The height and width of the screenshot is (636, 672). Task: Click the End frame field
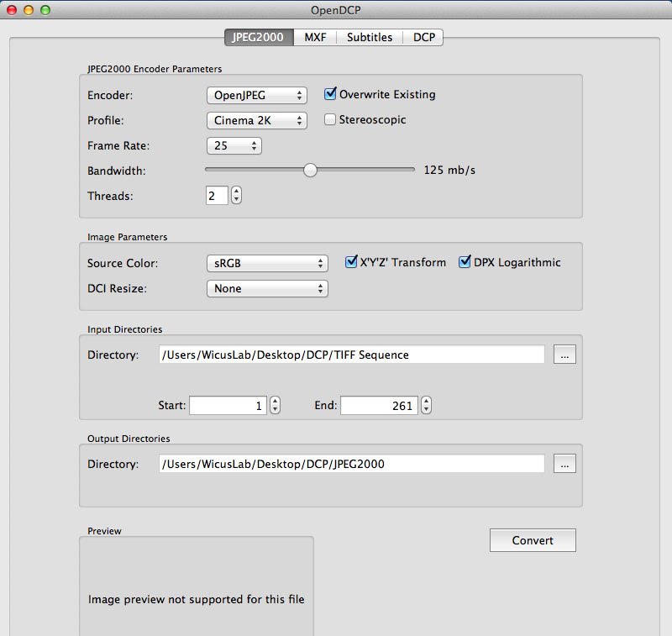380,406
